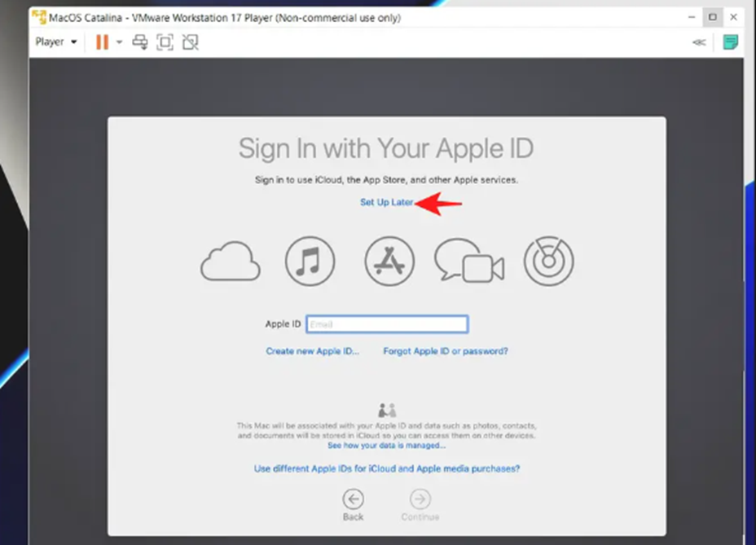
Task: Open the green notes icon in the toolbar
Action: pos(731,42)
